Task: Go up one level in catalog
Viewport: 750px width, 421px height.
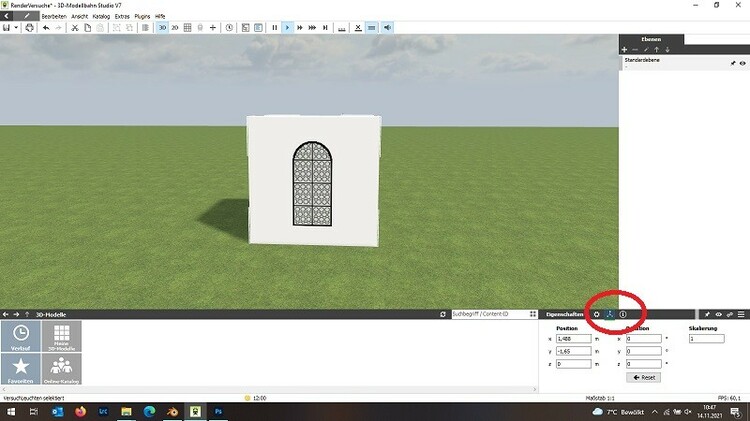Action: click(27, 314)
